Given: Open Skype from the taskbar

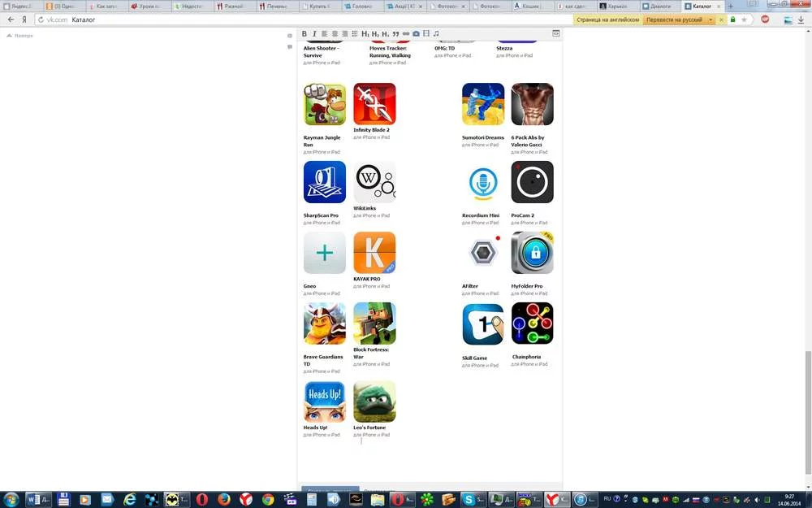Looking at the screenshot, I should click(472, 500).
